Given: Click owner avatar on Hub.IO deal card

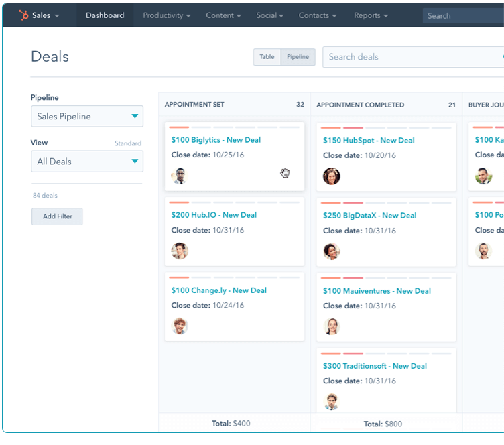Looking at the screenshot, I should 180,251.
